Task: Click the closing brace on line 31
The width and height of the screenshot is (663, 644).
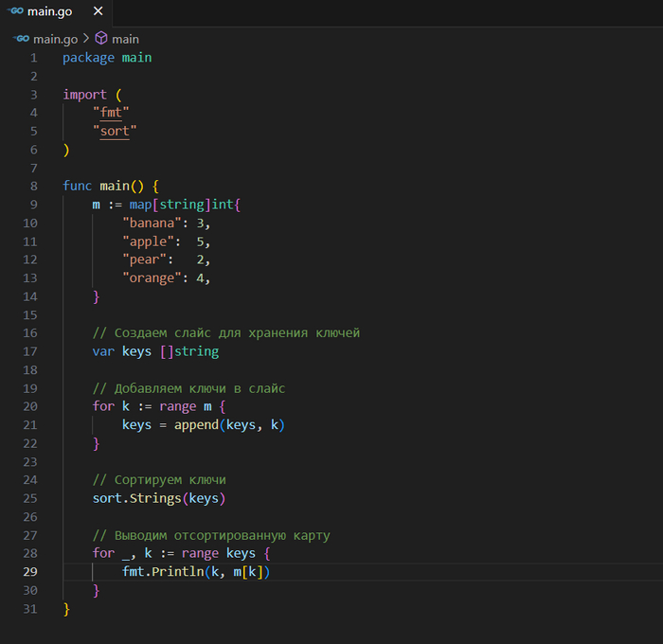Action: (66, 609)
